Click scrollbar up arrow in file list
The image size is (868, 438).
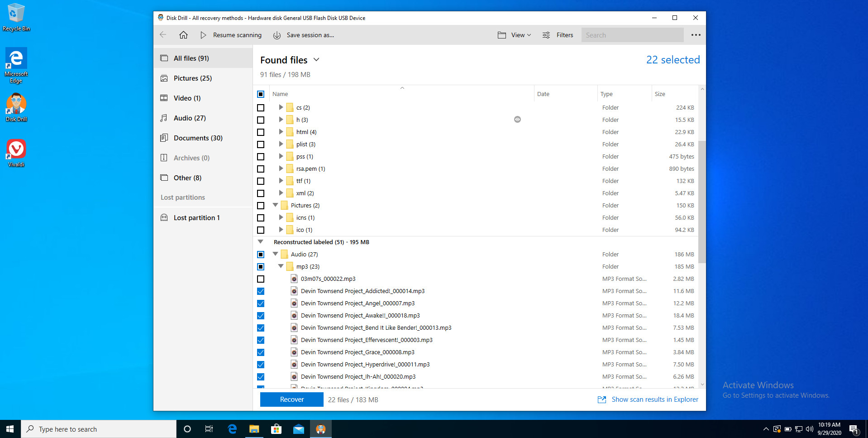pos(702,89)
